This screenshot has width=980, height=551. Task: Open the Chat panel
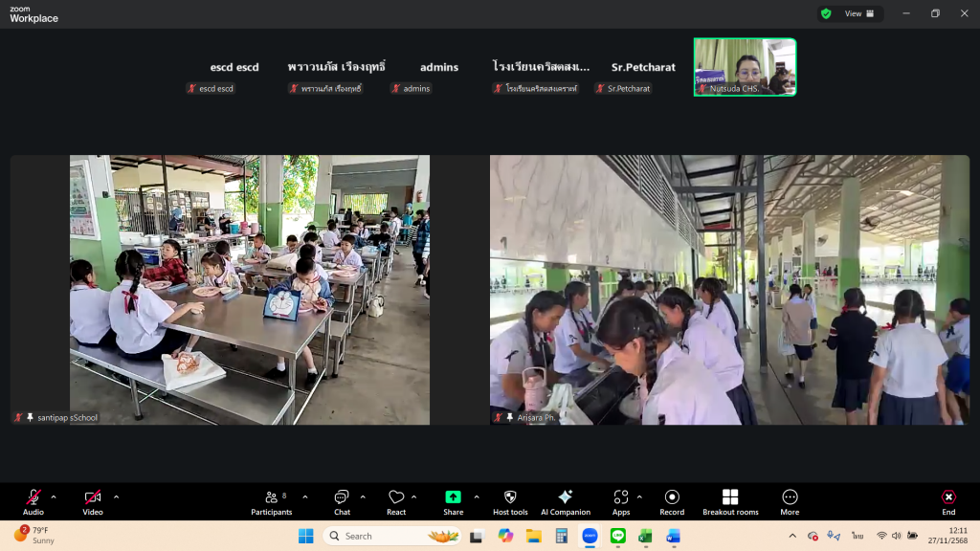342,501
